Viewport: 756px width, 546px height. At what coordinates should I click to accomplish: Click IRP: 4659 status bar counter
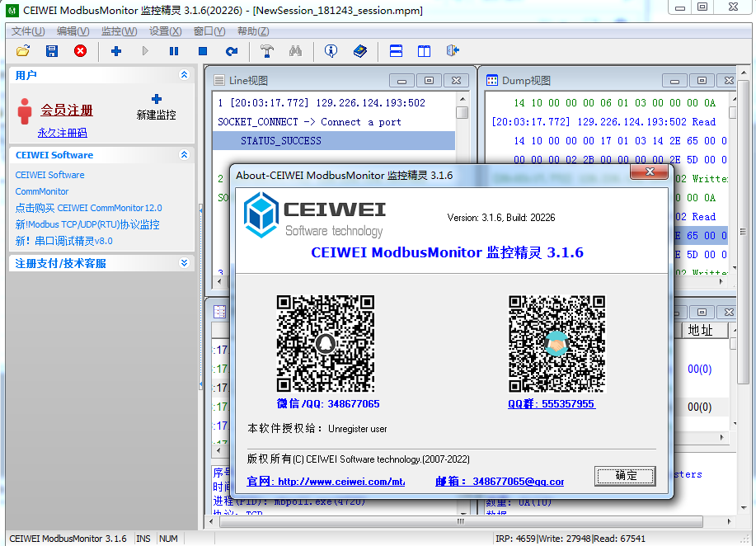(515, 539)
